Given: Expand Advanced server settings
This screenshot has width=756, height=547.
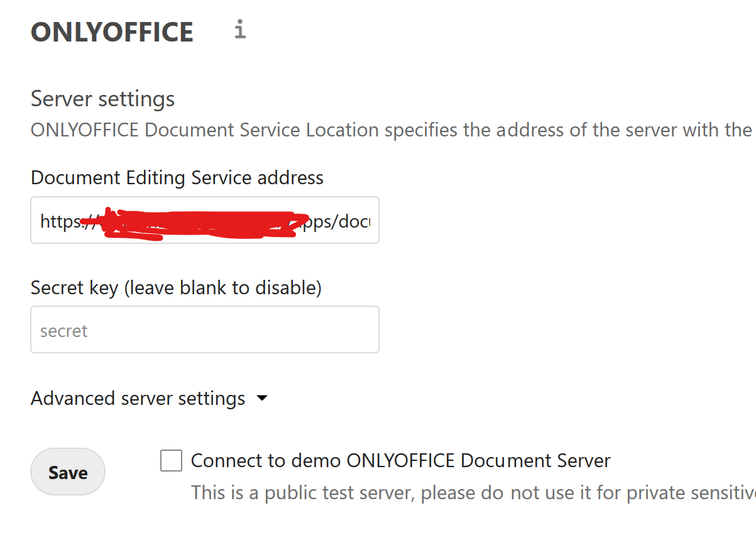Looking at the screenshot, I should tap(150, 399).
